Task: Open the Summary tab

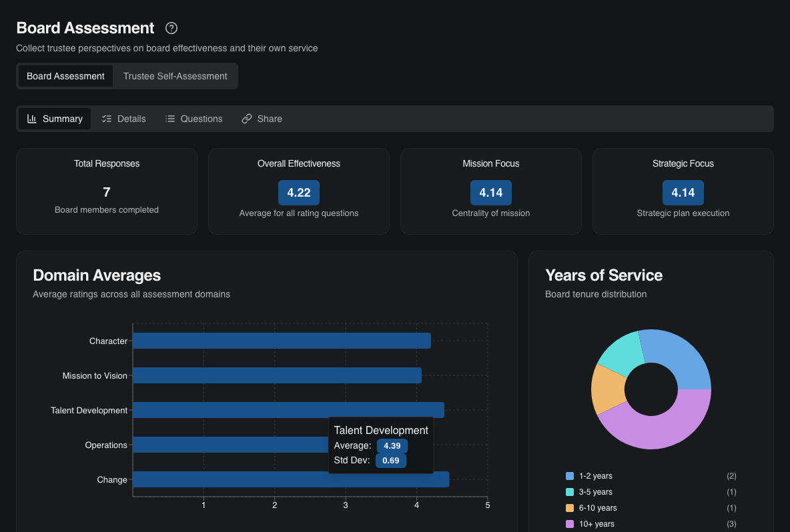Action: [55, 119]
